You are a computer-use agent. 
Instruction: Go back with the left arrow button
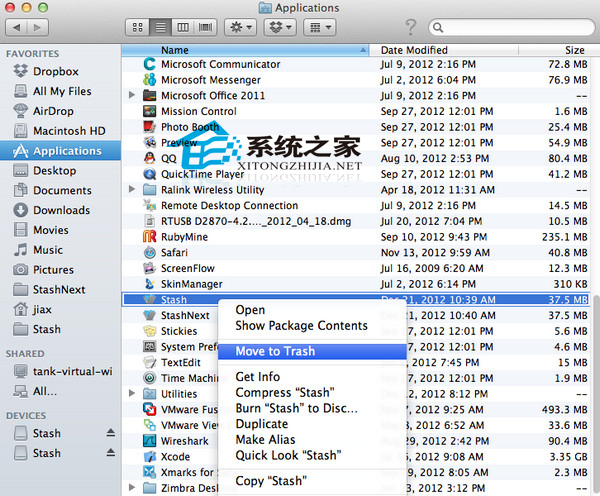point(16,28)
